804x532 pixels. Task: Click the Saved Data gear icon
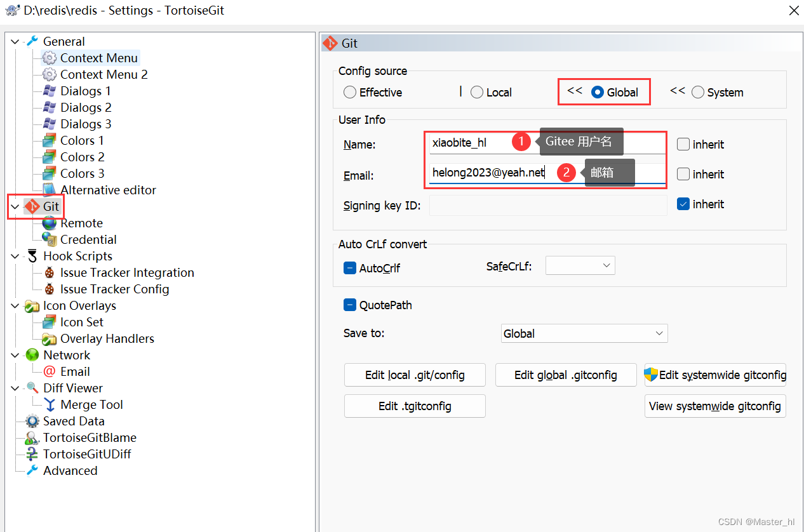tap(32, 421)
